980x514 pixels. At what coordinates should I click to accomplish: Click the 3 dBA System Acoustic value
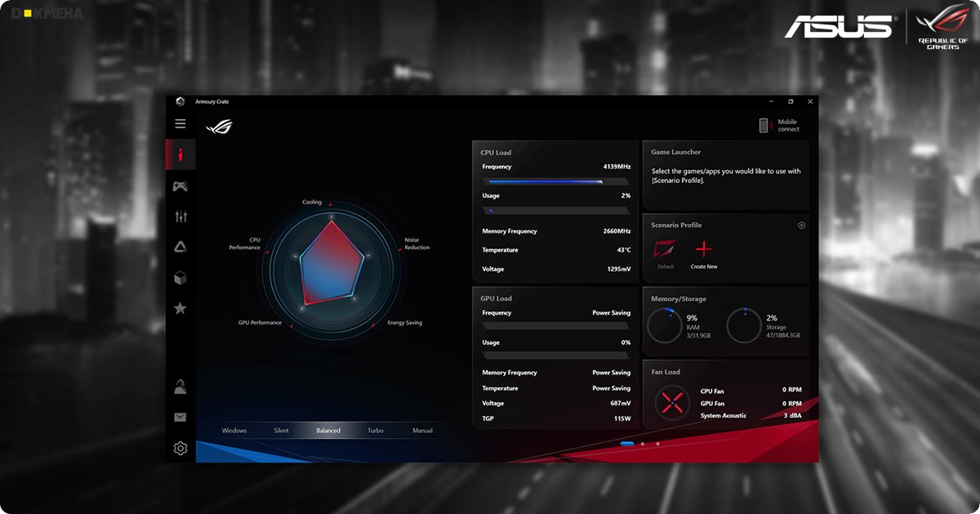[792, 416]
